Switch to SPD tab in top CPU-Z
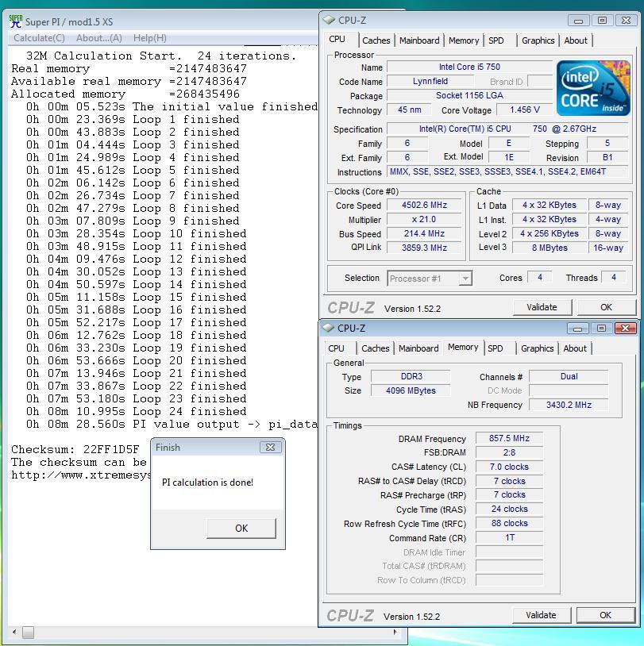644x646 pixels. click(x=496, y=40)
